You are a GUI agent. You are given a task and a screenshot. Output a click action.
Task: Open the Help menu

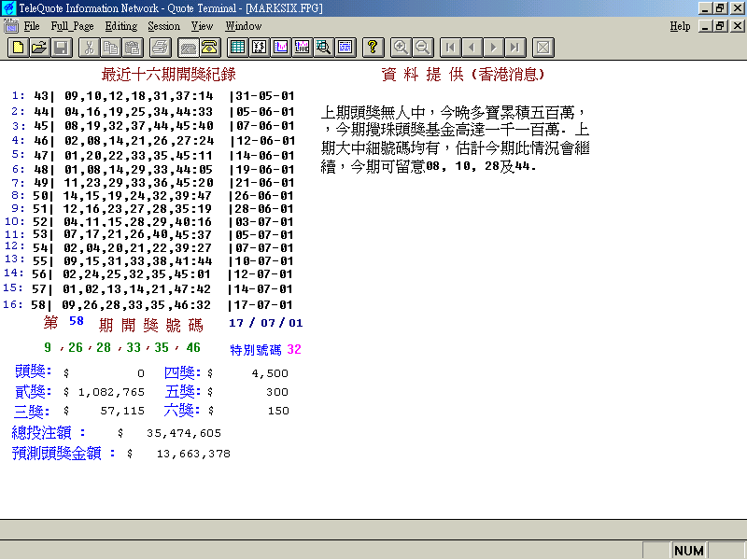(x=680, y=26)
